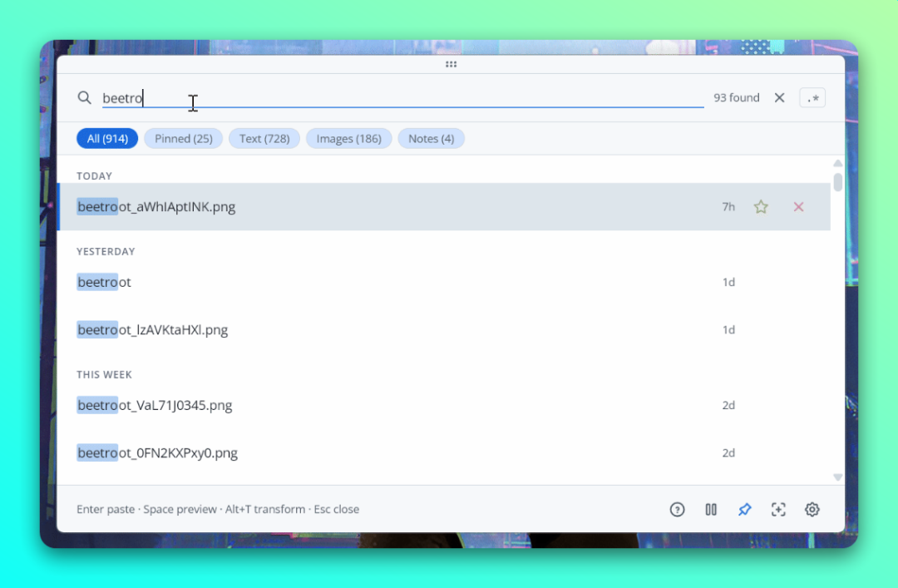Clear the search with the X icon
The width and height of the screenshot is (898, 588).
[x=779, y=98]
